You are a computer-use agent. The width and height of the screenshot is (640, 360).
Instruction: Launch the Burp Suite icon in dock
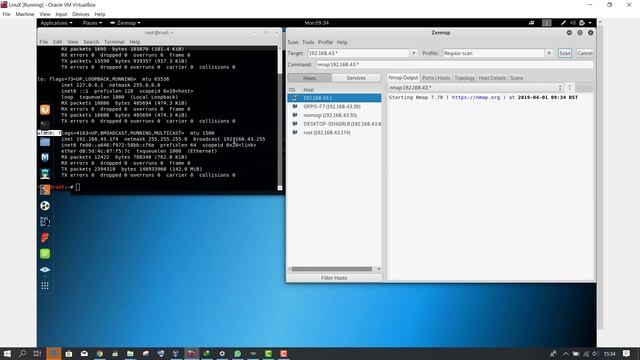pyautogui.click(x=45, y=189)
